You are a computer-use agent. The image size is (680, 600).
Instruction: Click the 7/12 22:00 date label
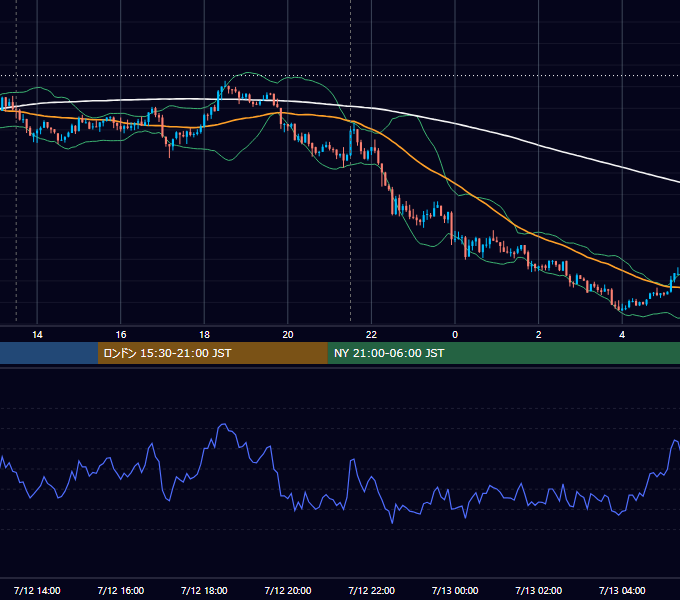point(372,590)
